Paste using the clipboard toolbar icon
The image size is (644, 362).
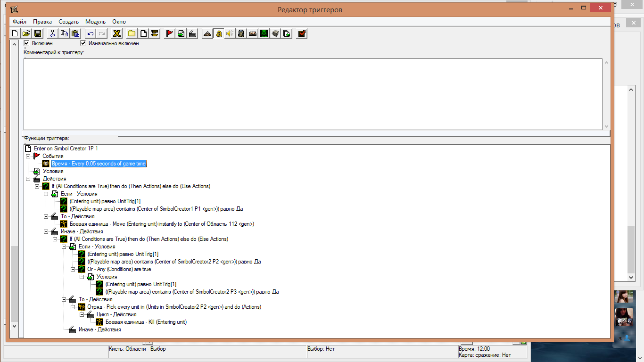[x=75, y=33]
